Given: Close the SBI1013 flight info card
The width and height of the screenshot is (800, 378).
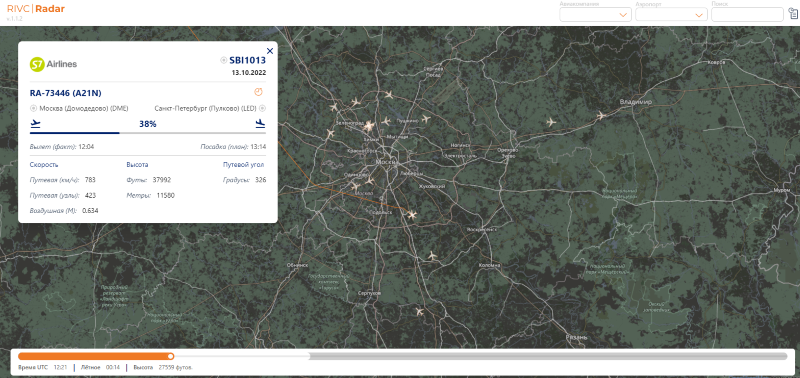Looking at the screenshot, I should click(x=270, y=51).
